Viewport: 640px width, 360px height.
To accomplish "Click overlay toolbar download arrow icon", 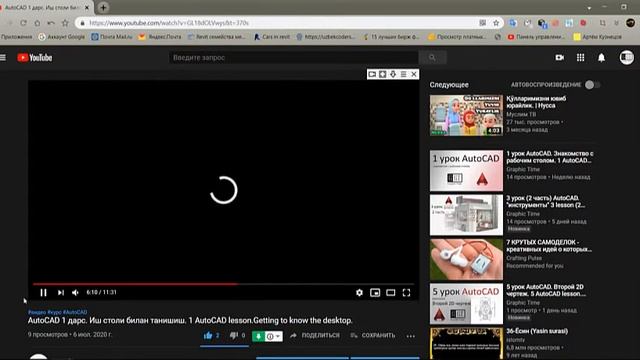I will 393,74.
